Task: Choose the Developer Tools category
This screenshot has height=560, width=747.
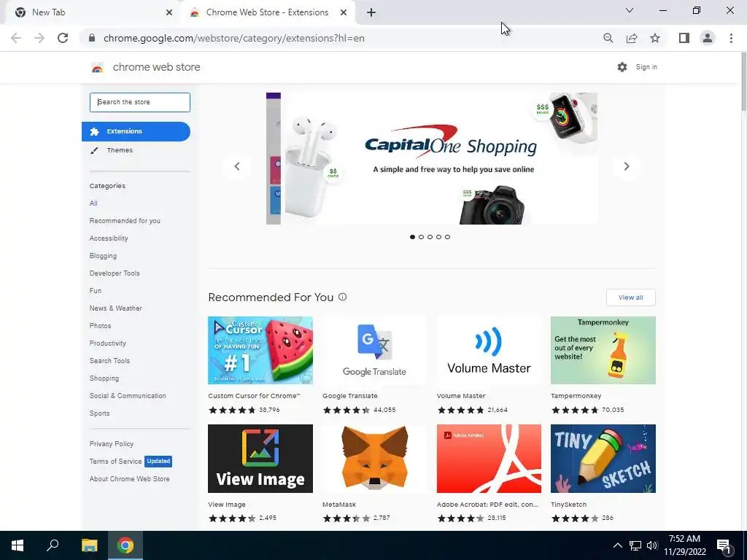Action: coord(115,273)
